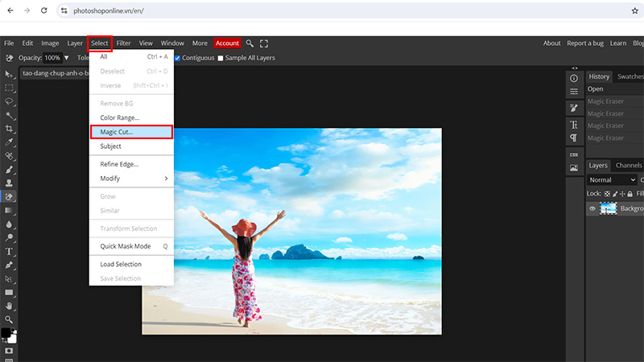Viewport: 644px width, 362px height.
Task: Select the Clone Stamp tool
Action: (9, 183)
